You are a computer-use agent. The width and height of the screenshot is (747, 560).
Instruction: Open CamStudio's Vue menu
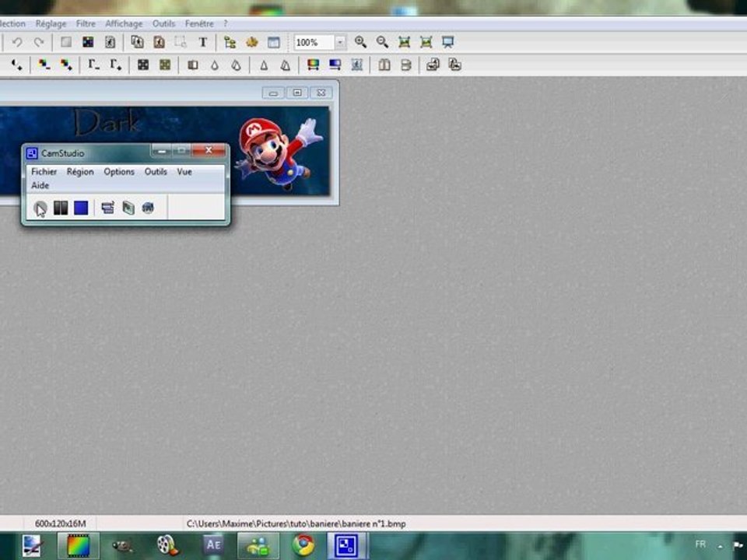point(184,171)
